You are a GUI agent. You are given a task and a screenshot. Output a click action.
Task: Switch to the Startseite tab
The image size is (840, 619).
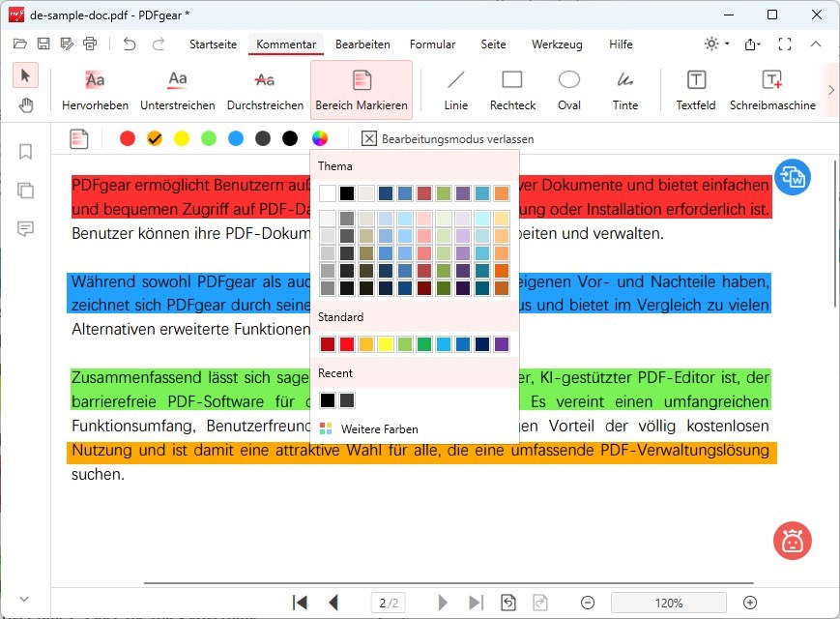(x=214, y=44)
